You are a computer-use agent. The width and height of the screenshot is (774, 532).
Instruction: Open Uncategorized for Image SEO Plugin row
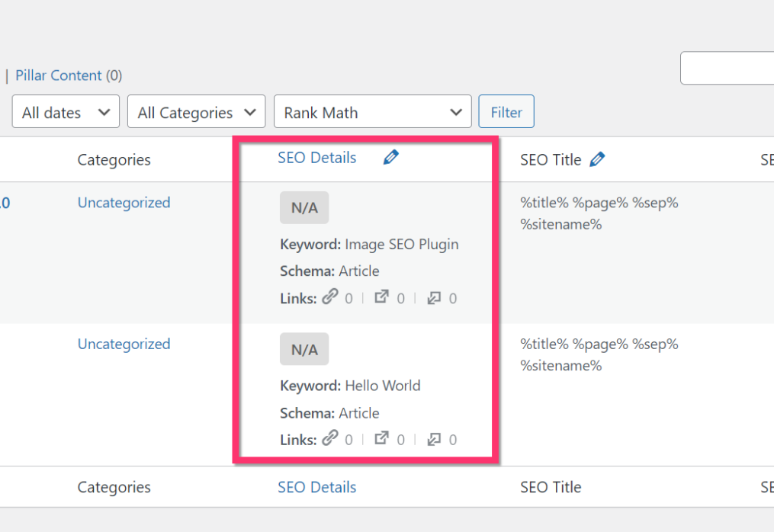(x=124, y=203)
